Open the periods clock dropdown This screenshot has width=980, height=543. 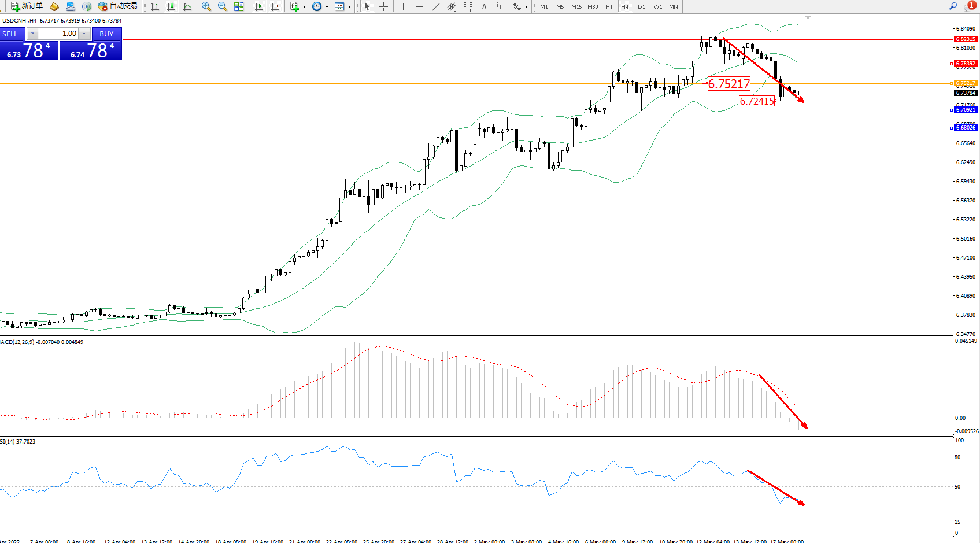pos(327,6)
